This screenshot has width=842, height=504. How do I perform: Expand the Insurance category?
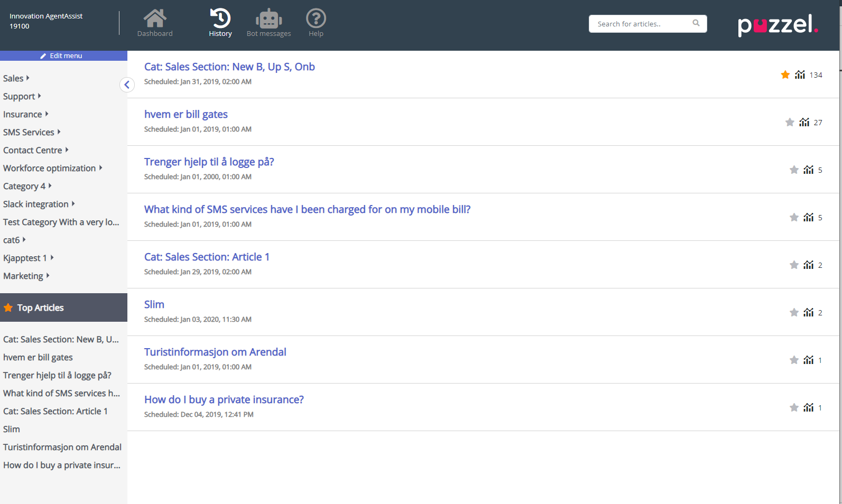[25, 114]
